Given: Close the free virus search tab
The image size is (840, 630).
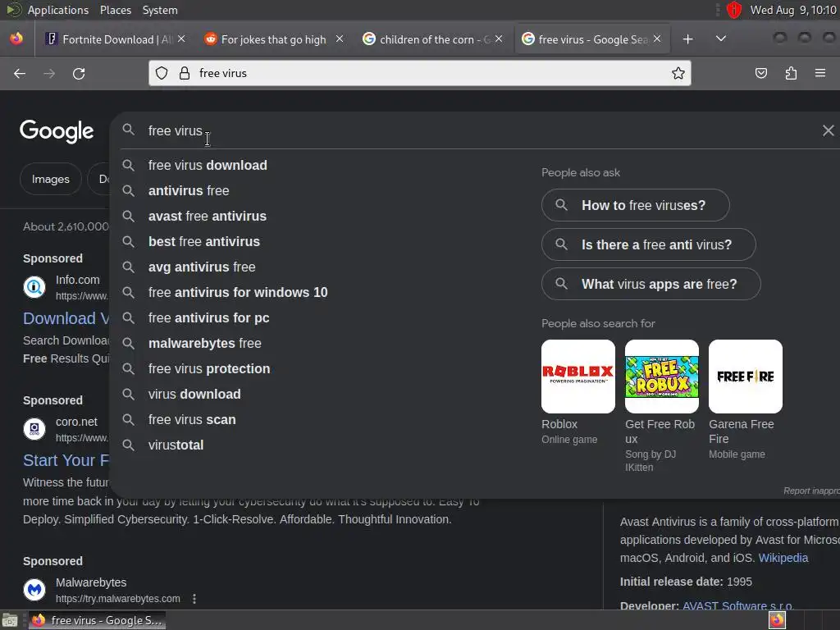Looking at the screenshot, I should 657,39.
